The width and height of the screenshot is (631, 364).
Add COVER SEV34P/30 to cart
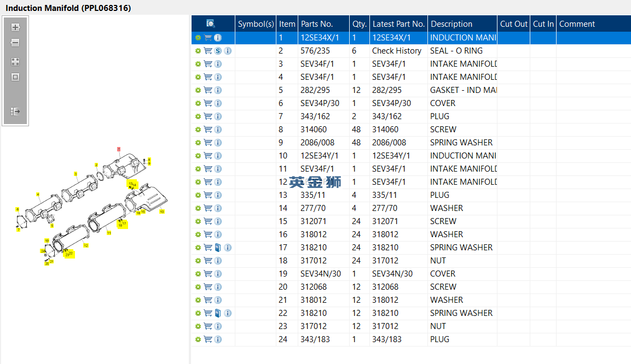click(x=208, y=103)
